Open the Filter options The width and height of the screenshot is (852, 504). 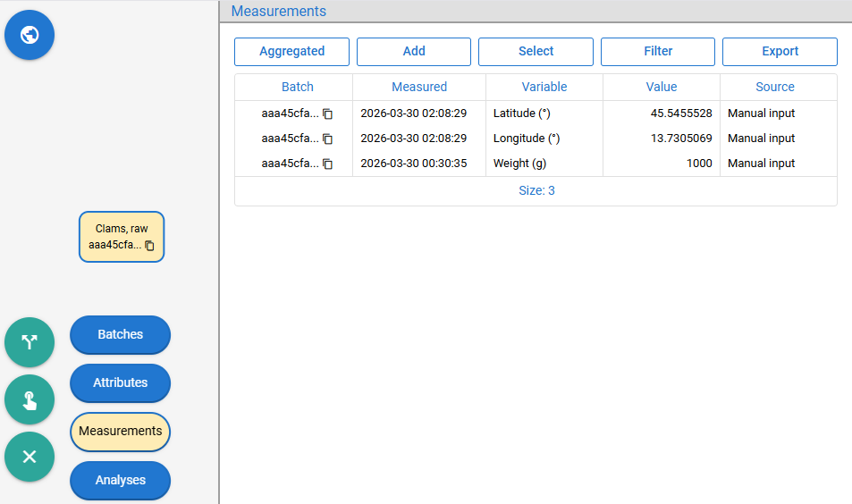click(658, 52)
